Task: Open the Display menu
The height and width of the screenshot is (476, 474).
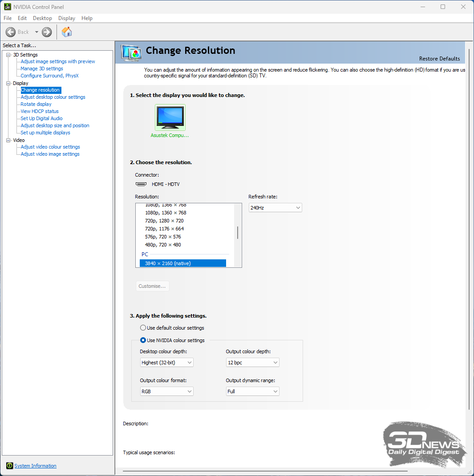Action: click(x=67, y=18)
